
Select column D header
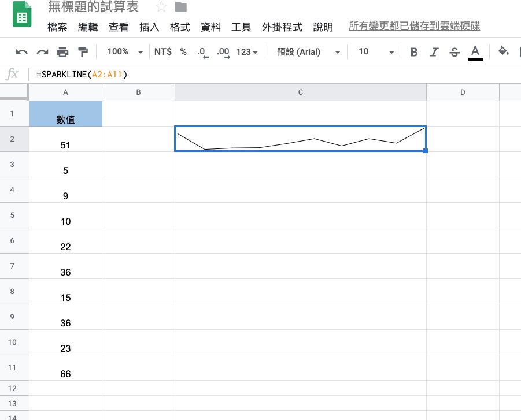tap(463, 92)
